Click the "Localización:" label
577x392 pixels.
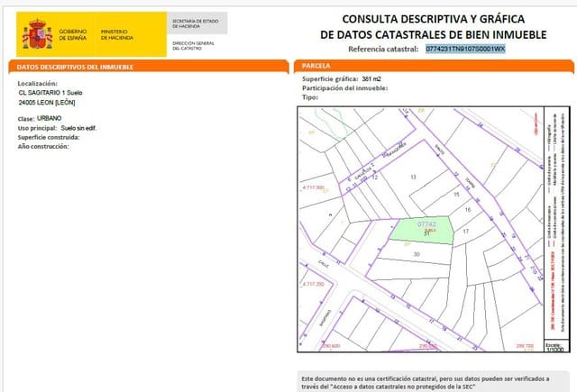pyautogui.click(x=38, y=84)
